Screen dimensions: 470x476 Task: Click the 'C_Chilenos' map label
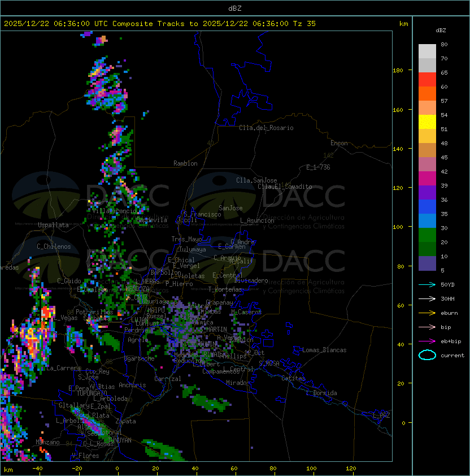tap(54, 246)
